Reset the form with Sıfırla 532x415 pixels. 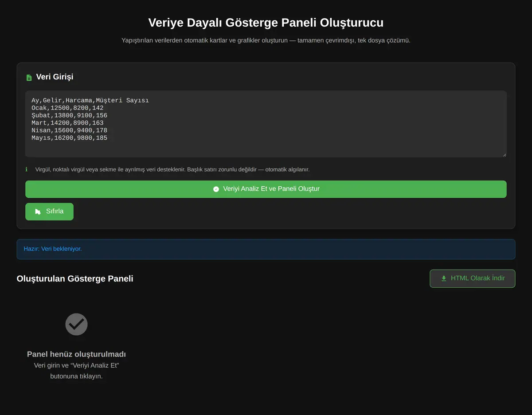click(x=49, y=211)
